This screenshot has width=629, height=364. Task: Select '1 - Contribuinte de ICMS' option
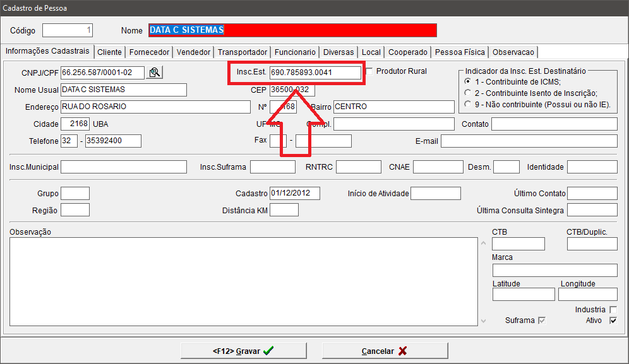[x=467, y=81]
